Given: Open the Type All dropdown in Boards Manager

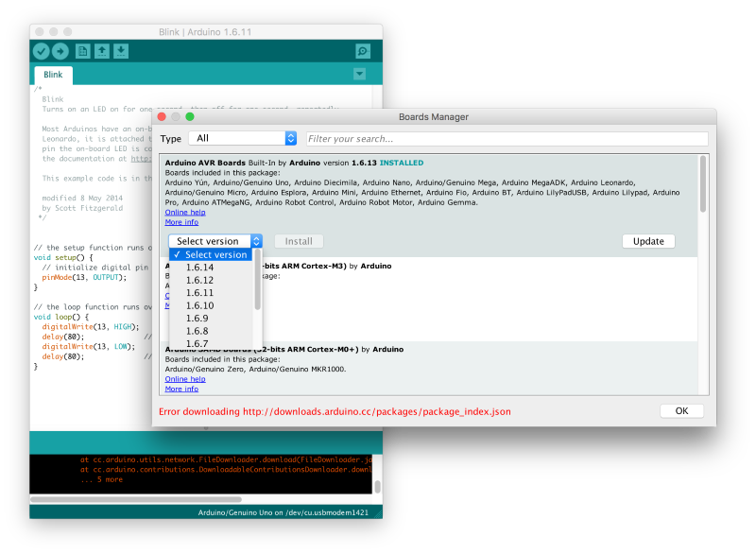Looking at the screenshot, I should coord(243,138).
